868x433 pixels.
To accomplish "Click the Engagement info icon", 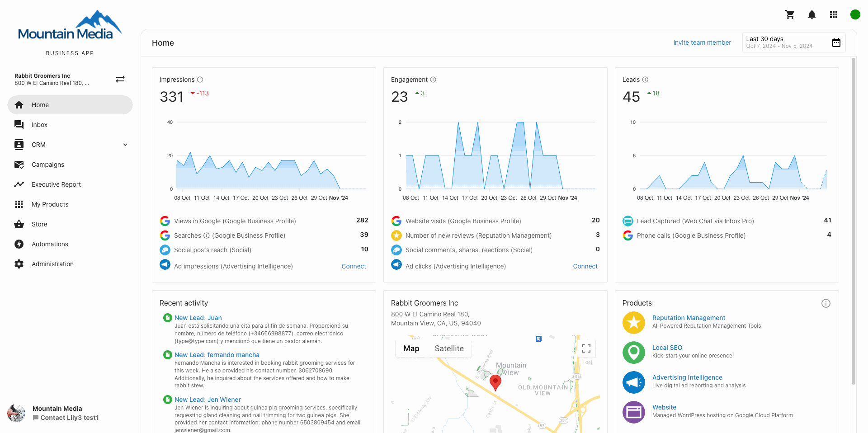I will tap(433, 80).
